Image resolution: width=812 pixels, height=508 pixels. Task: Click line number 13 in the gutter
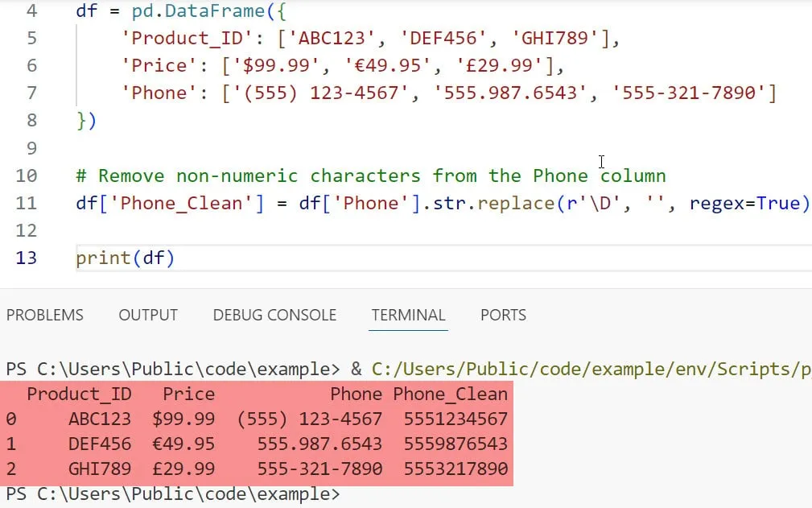(26, 258)
